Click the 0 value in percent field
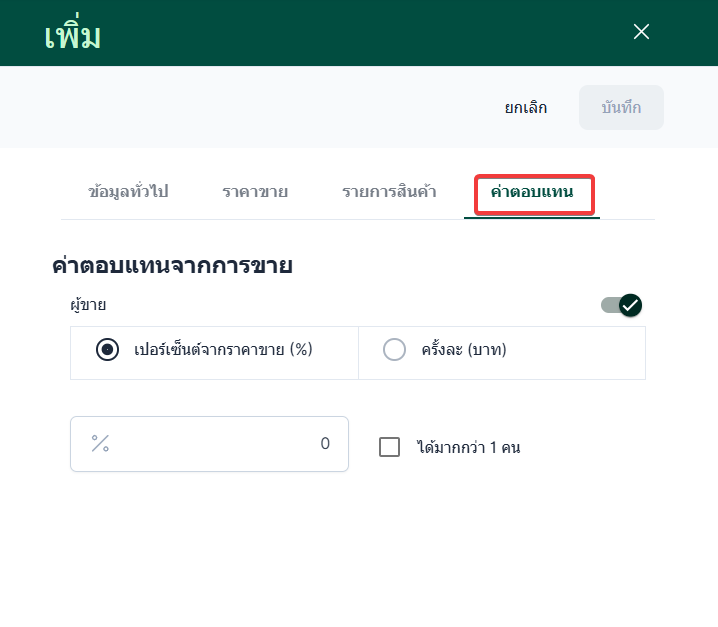Screen dimensions: 718x627 click(324, 444)
